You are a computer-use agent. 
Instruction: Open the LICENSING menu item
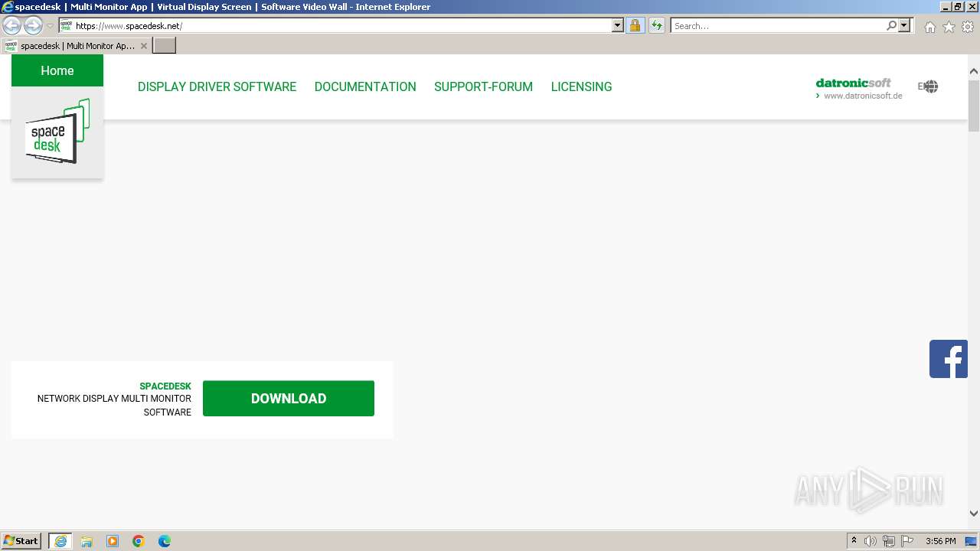click(581, 86)
